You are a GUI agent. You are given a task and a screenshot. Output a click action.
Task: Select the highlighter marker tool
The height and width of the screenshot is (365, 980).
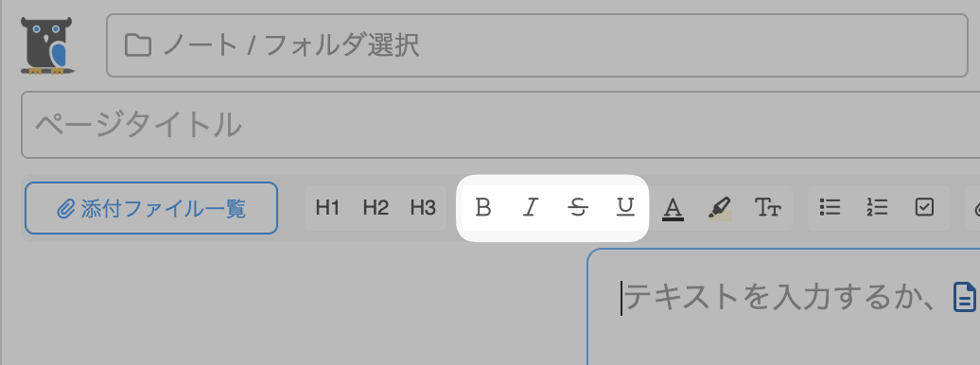coord(720,207)
